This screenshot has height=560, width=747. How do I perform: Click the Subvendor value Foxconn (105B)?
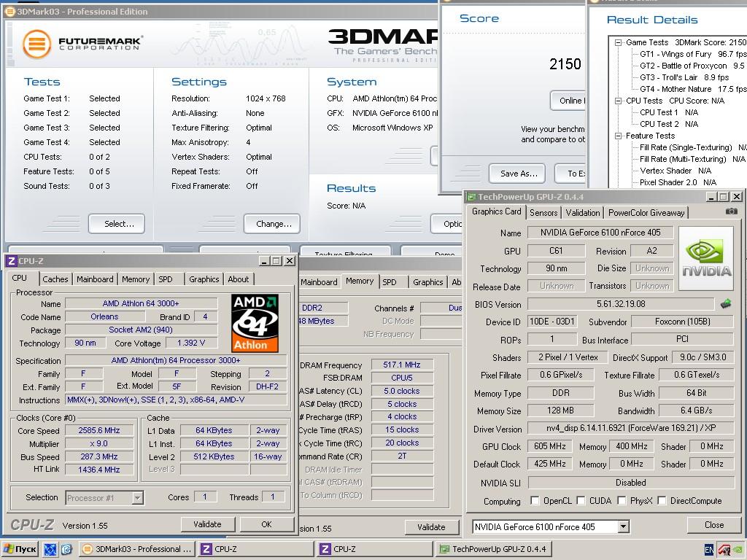coord(682,322)
